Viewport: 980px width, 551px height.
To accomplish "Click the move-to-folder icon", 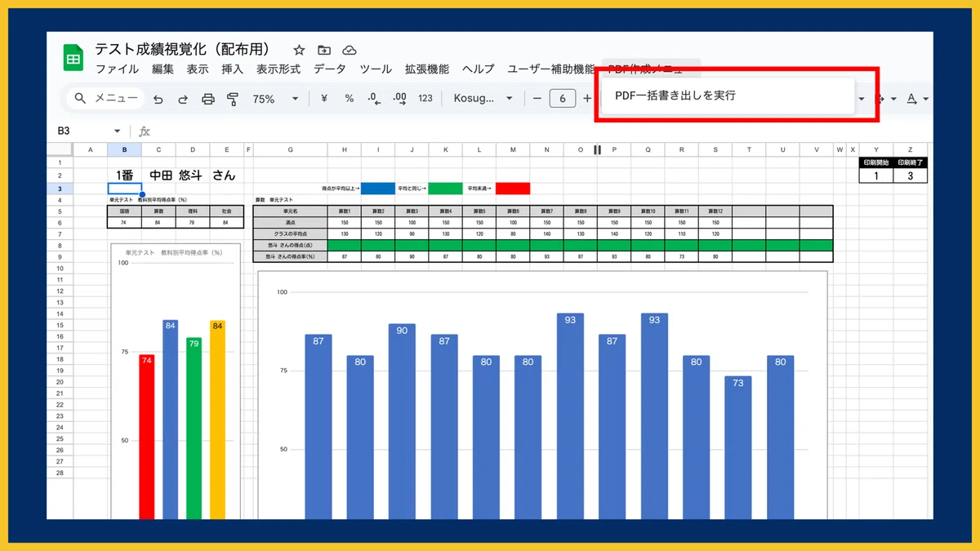I will click(324, 50).
